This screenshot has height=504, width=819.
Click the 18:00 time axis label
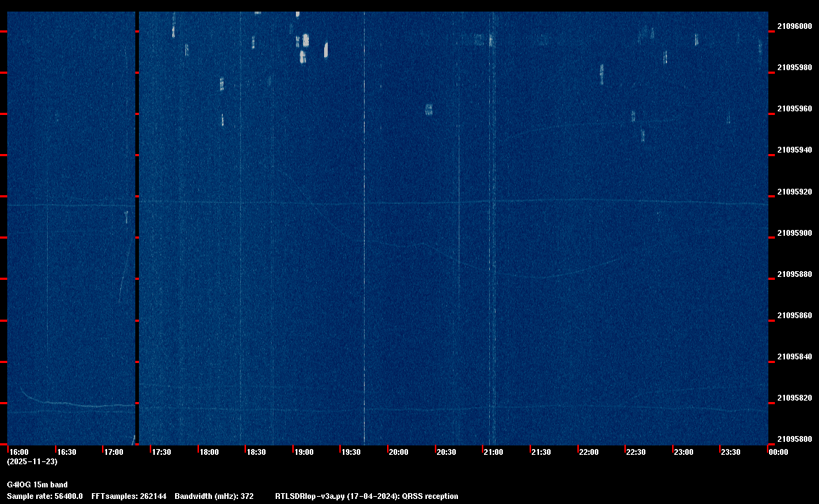(209, 452)
